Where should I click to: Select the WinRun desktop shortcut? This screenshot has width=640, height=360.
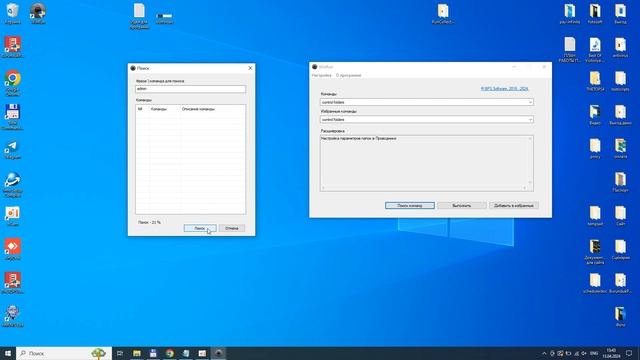pos(38,13)
